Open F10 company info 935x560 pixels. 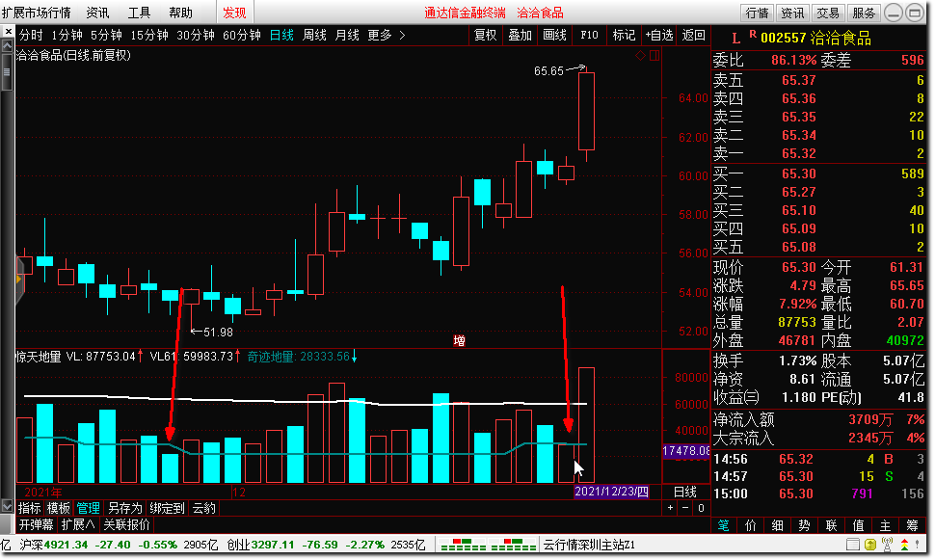589,36
